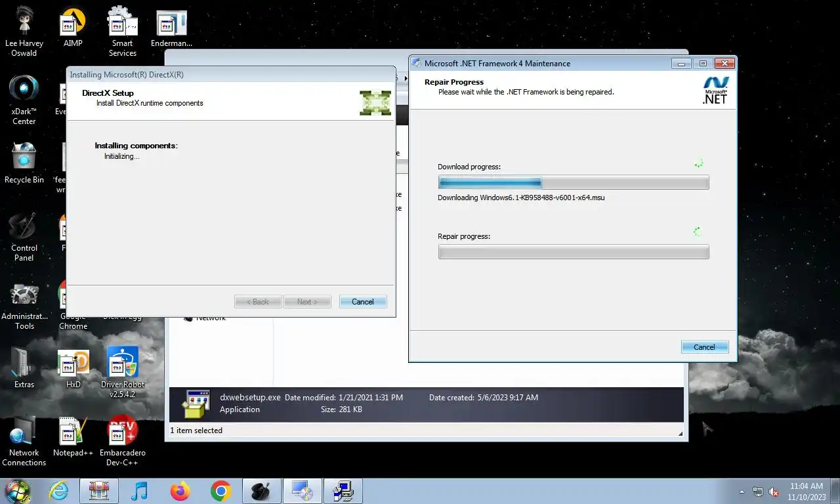Click the "Downloading Windows6.1-KB958488-v6001-x64.msu" text
Viewport: 840px width, 504px height.
[x=521, y=198]
